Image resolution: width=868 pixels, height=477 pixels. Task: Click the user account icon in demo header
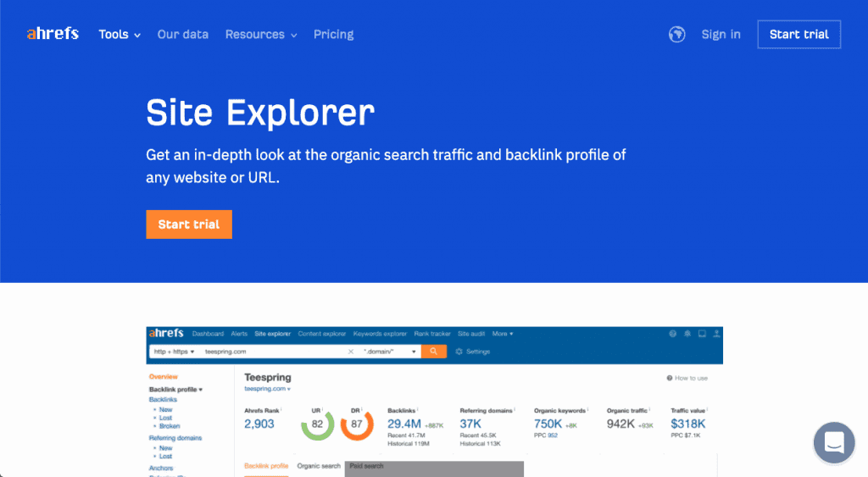point(716,334)
